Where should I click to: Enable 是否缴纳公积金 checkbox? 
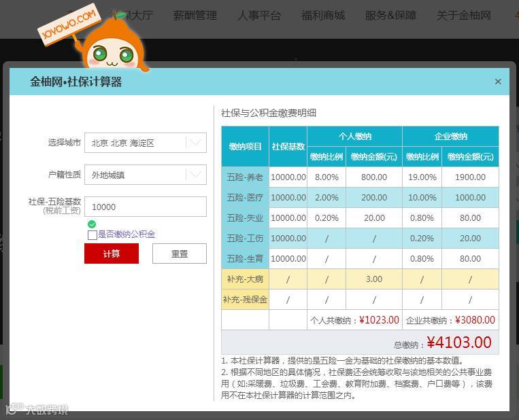[93, 234]
